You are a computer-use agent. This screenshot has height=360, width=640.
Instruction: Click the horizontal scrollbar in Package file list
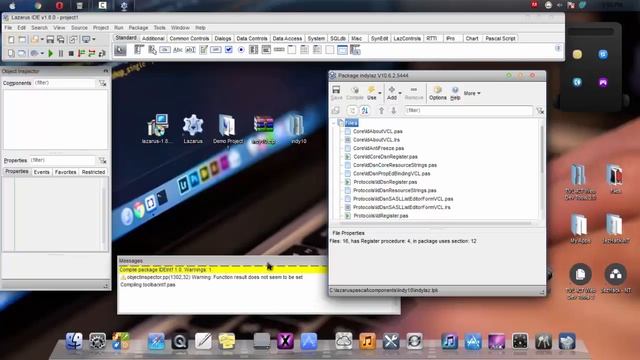click(435, 223)
